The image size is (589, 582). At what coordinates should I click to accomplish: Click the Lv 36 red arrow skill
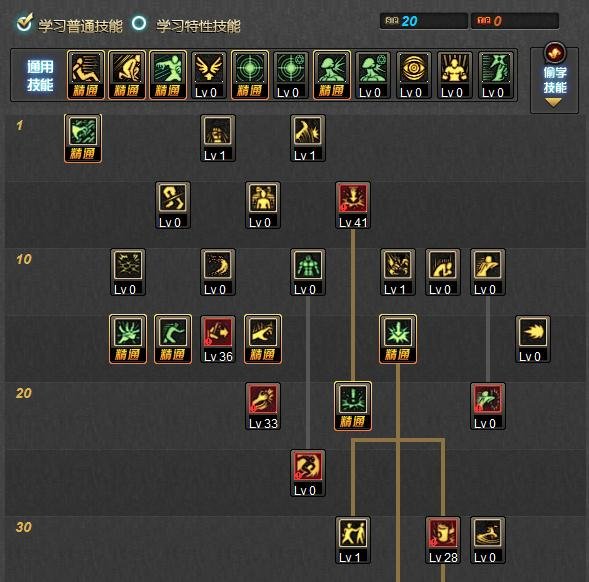coord(218,339)
